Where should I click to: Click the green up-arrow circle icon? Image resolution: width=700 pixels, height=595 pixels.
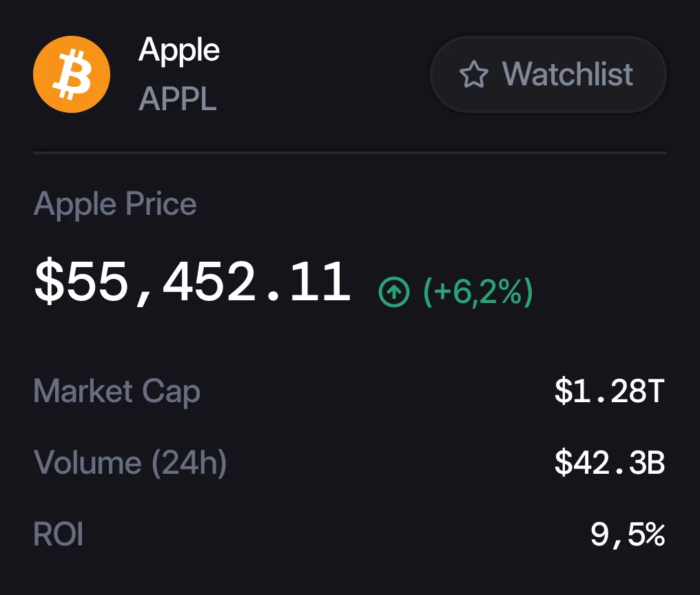click(x=394, y=292)
